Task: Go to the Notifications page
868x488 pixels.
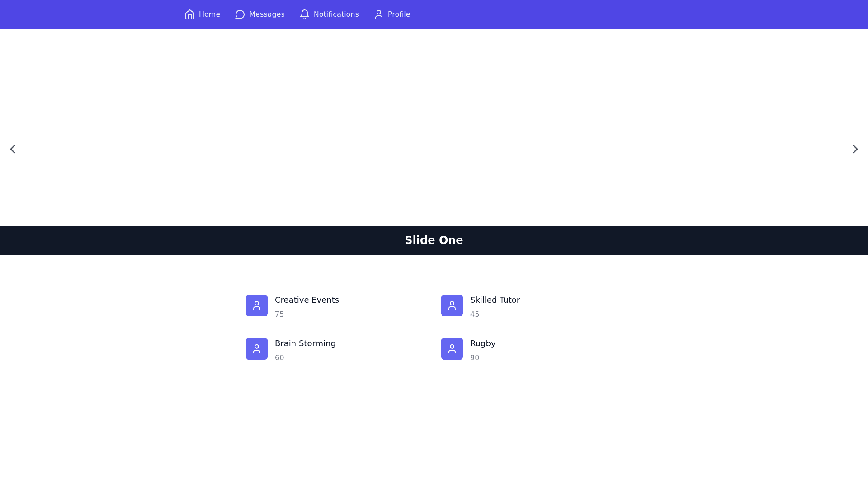Action: click(336, 14)
